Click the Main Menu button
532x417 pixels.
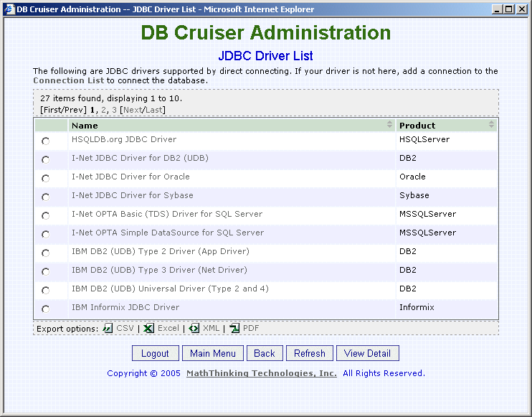click(213, 353)
